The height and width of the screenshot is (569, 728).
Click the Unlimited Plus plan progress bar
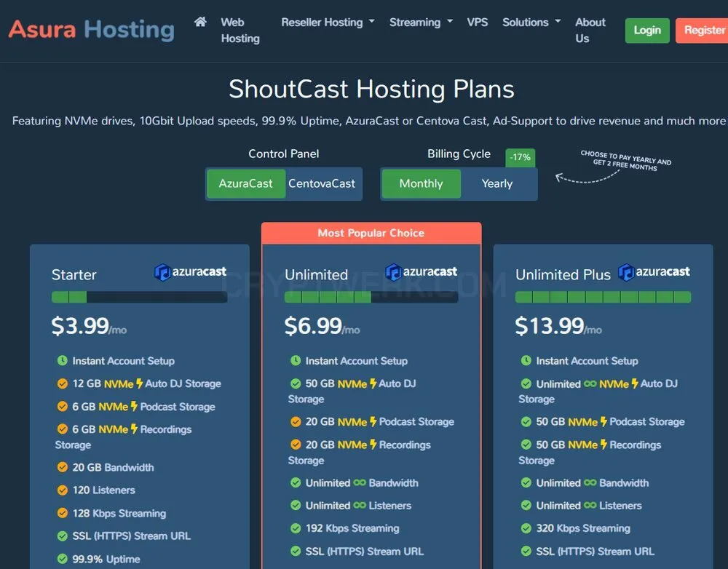[x=603, y=297]
